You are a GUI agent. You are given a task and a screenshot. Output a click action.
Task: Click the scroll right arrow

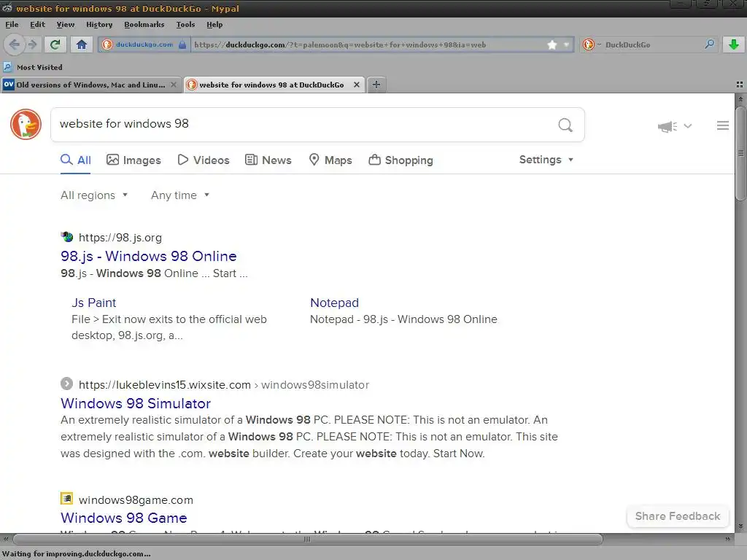(x=727, y=539)
